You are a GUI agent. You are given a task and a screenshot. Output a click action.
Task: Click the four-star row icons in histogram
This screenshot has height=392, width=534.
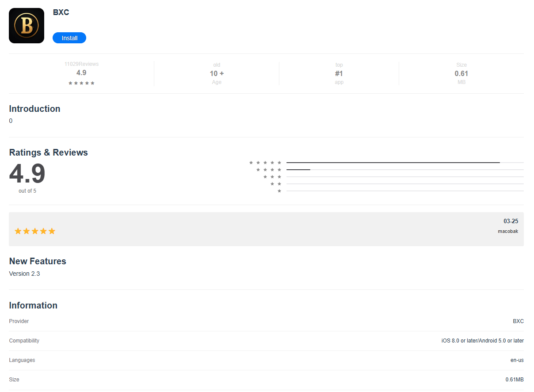[x=269, y=170]
